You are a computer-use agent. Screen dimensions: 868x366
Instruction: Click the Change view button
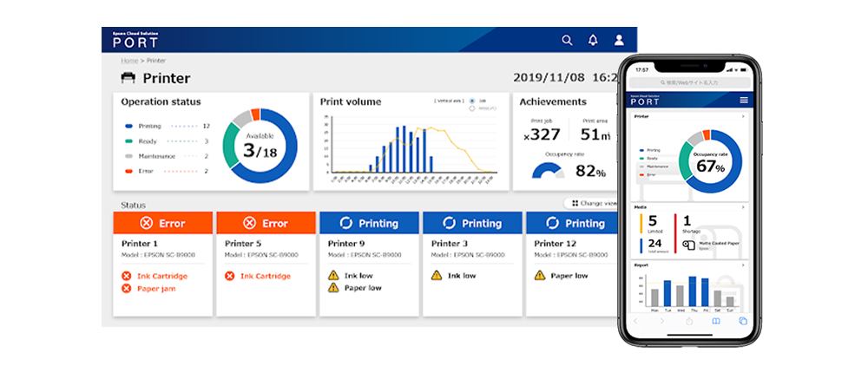point(592,203)
